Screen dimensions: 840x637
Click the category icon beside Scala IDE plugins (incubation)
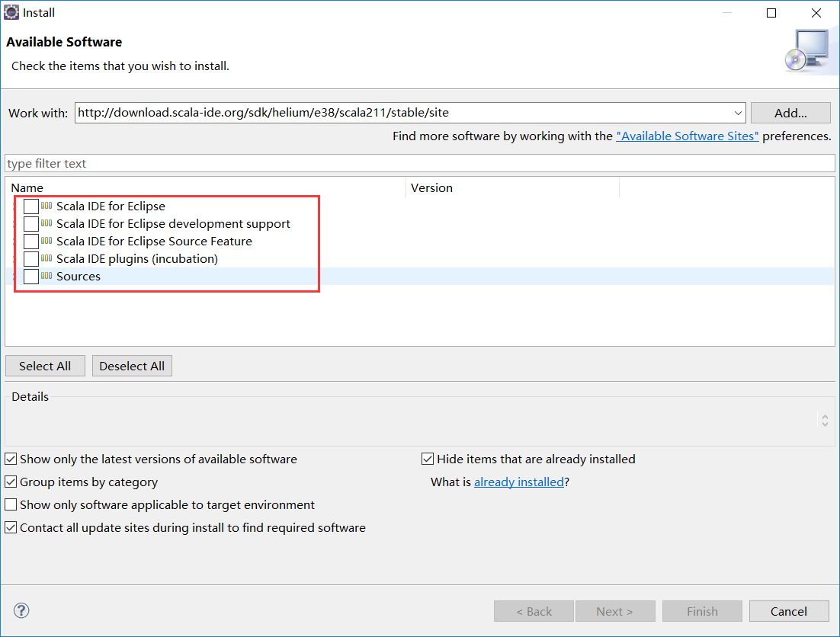[46, 258]
